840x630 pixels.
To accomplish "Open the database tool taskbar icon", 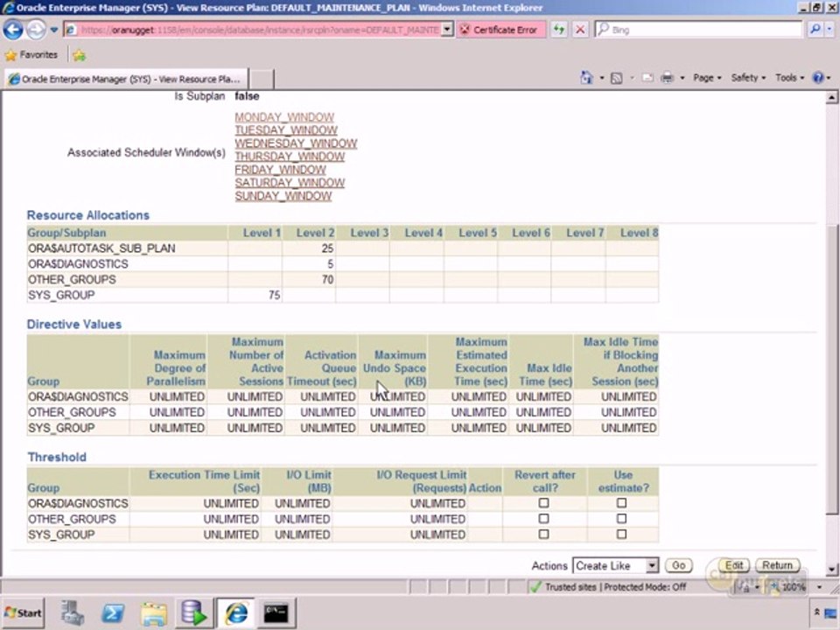I will click(194, 613).
